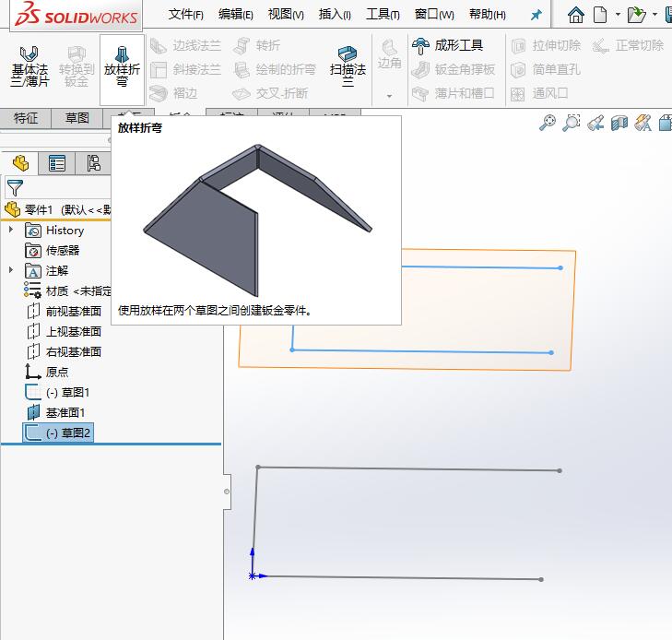Viewport: 672px width, 640px height.
Task: Click the Edge Flange (边线法兰) tool
Action: click(186, 45)
